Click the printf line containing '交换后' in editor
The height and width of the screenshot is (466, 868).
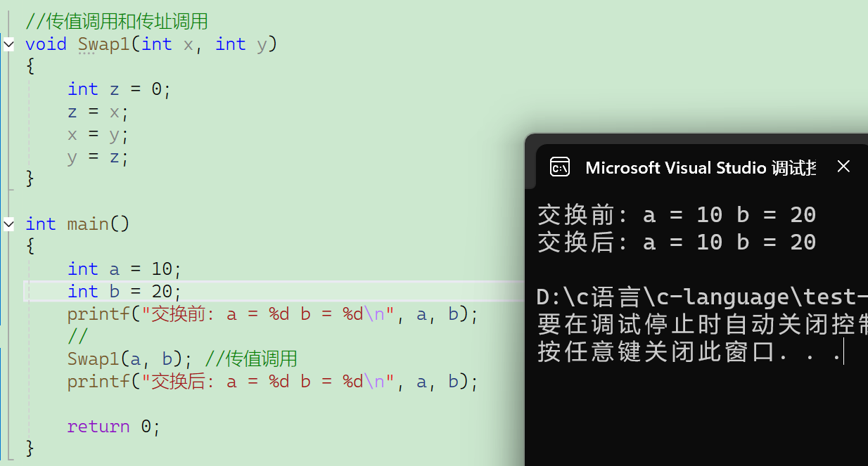(x=273, y=382)
